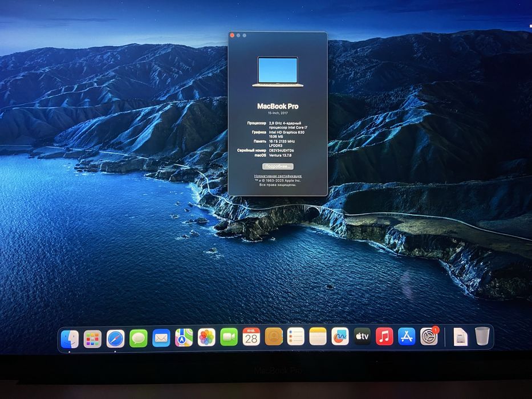Start FaceTime from the Dock
Viewport: 532px width, 399px height.
[x=229, y=337]
